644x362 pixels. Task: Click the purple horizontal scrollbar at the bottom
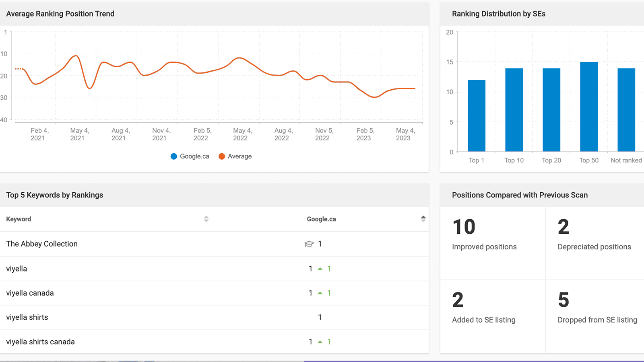(x=471, y=361)
